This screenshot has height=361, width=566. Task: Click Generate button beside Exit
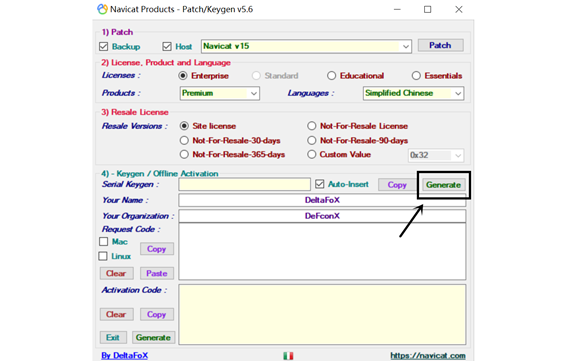point(153,338)
